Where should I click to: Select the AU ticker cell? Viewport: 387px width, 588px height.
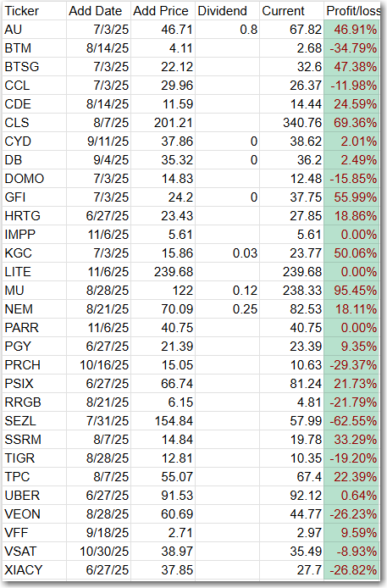(x=35, y=30)
